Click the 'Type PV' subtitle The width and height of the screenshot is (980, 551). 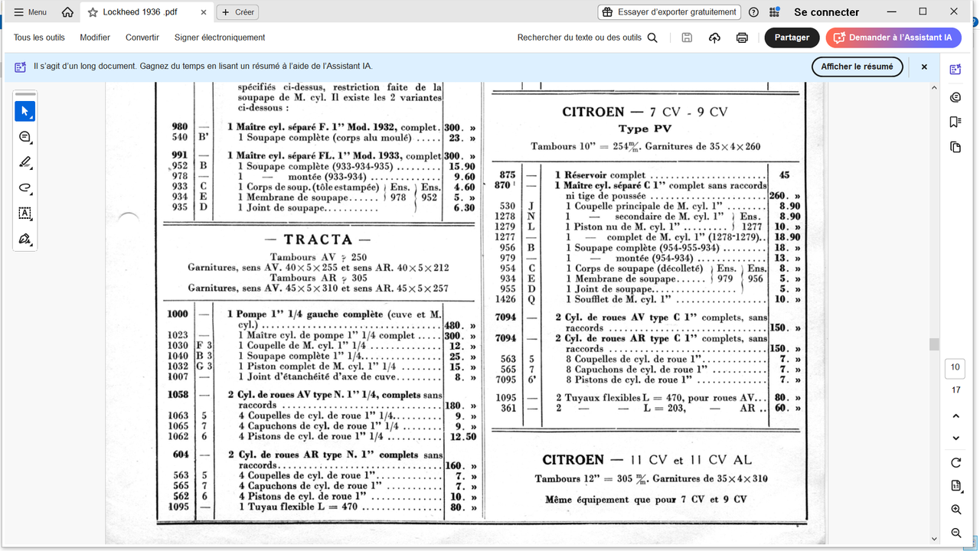click(645, 129)
